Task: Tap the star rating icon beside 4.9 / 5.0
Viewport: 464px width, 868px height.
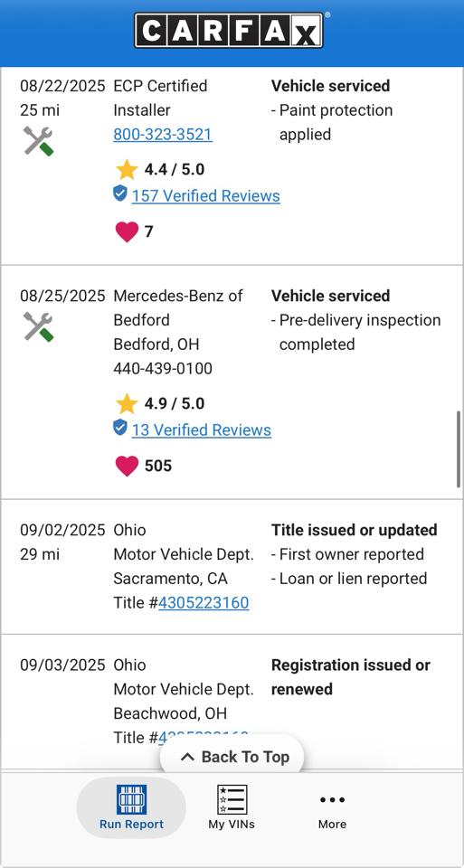Action: click(x=127, y=403)
